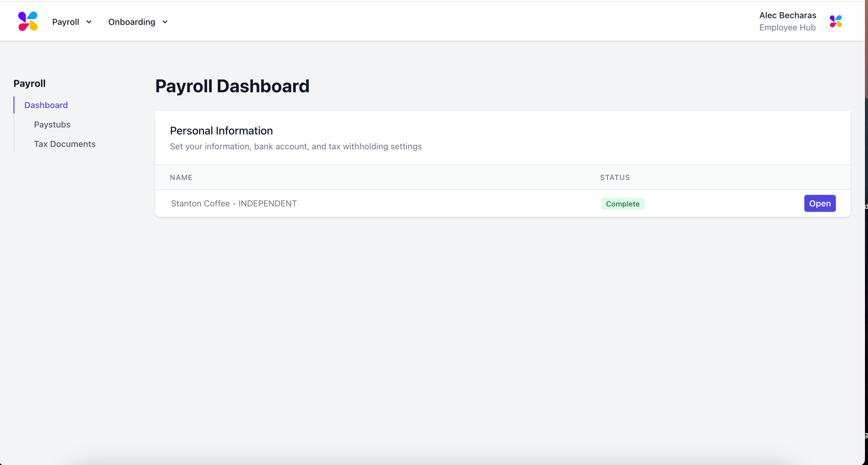Open the Payroll top navigation menu

click(66, 22)
